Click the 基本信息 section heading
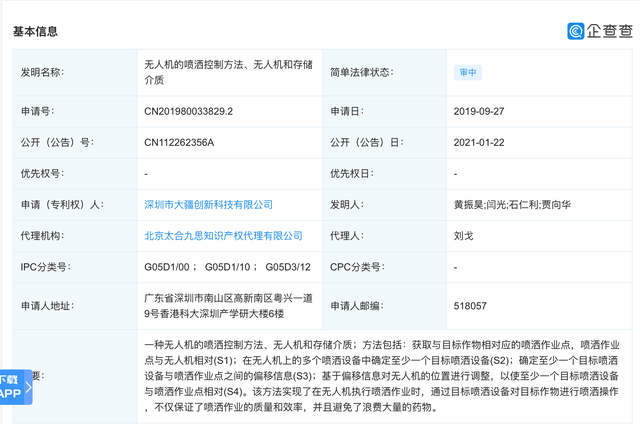The image size is (640, 424). point(35,31)
